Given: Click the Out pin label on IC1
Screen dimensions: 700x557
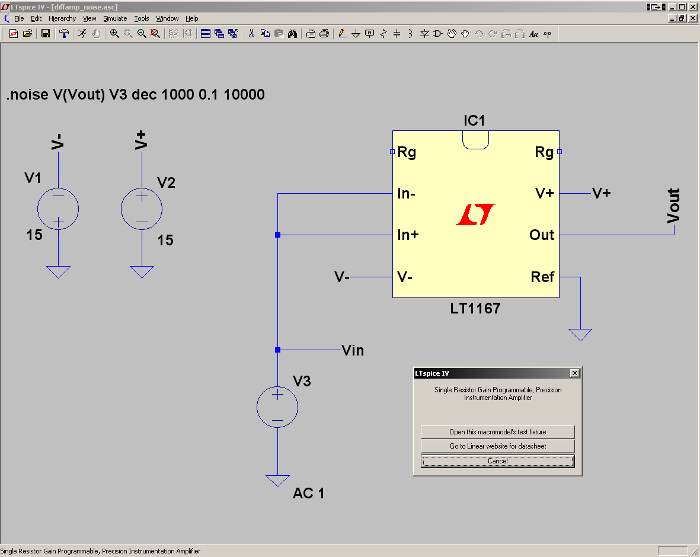Looking at the screenshot, I should click(542, 235).
